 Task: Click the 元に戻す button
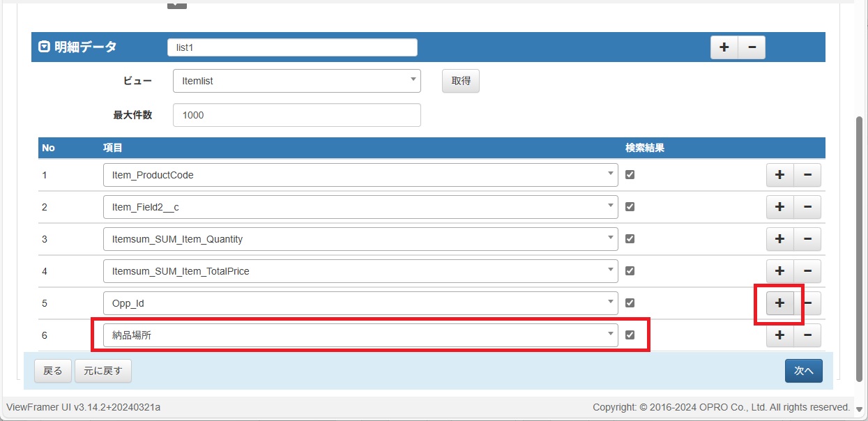click(102, 371)
